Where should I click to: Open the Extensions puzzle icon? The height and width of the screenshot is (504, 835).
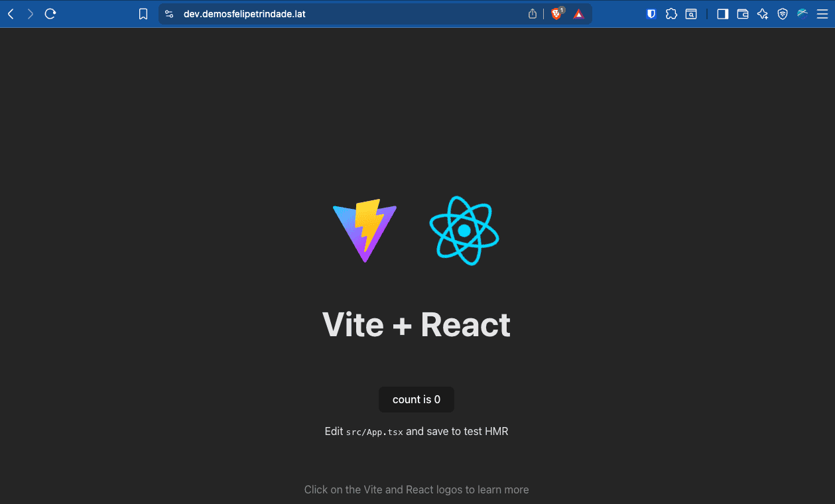pyautogui.click(x=671, y=13)
